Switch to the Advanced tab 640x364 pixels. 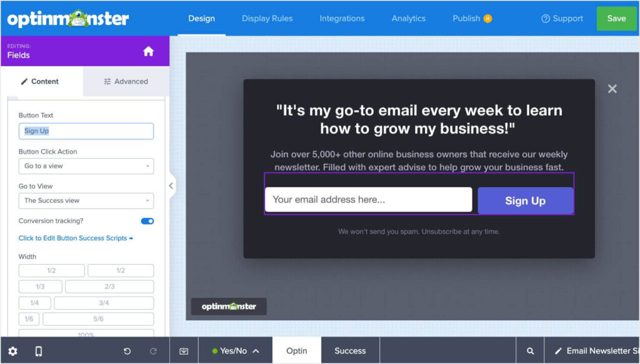(x=126, y=81)
